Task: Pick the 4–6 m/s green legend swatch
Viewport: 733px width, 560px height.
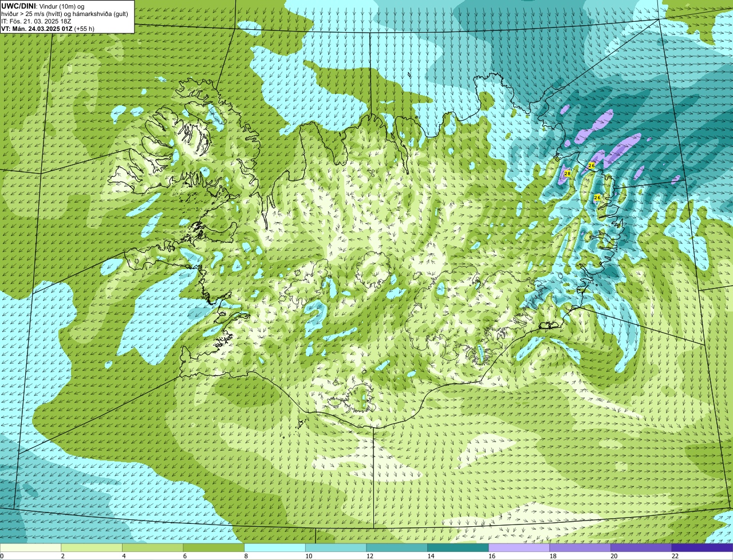Action: (152, 548)
